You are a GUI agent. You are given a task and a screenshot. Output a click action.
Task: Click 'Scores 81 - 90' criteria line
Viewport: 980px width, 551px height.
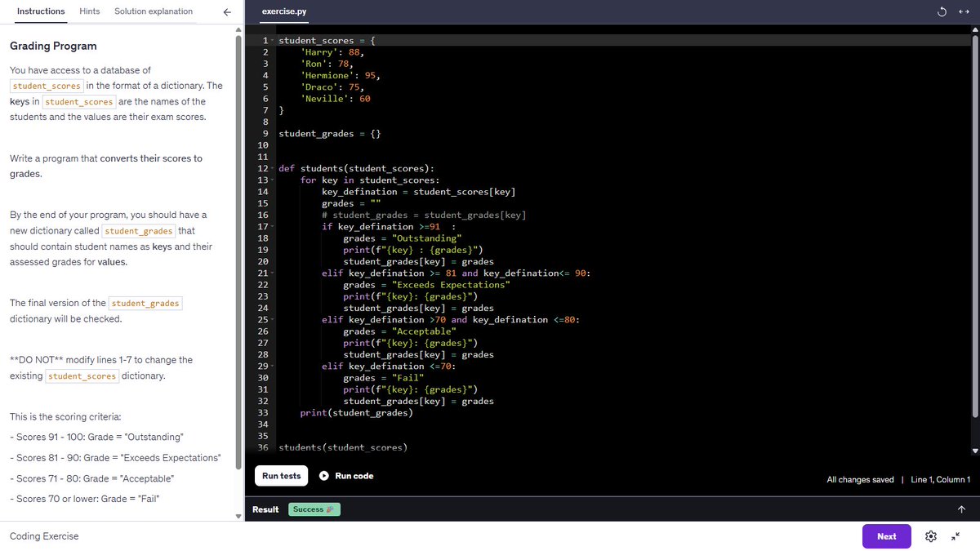point(115,458)
